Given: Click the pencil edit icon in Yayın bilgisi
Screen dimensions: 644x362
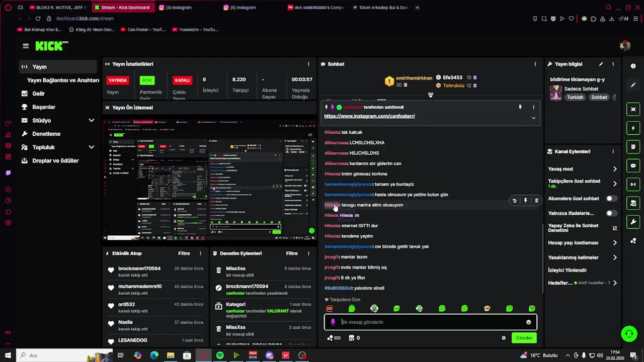Looking at the screenshot, I should 601,64.
